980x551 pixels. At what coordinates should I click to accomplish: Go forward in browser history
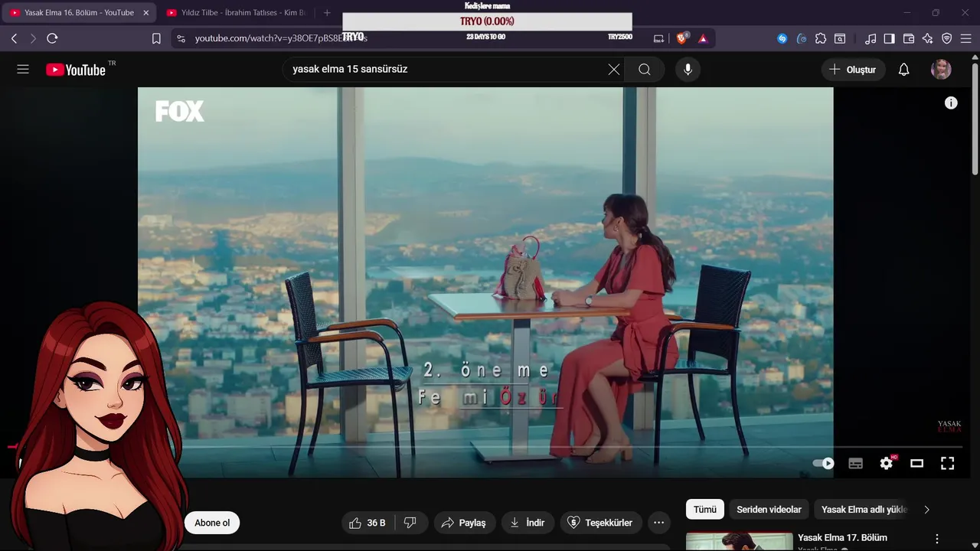tap(33, 38)
